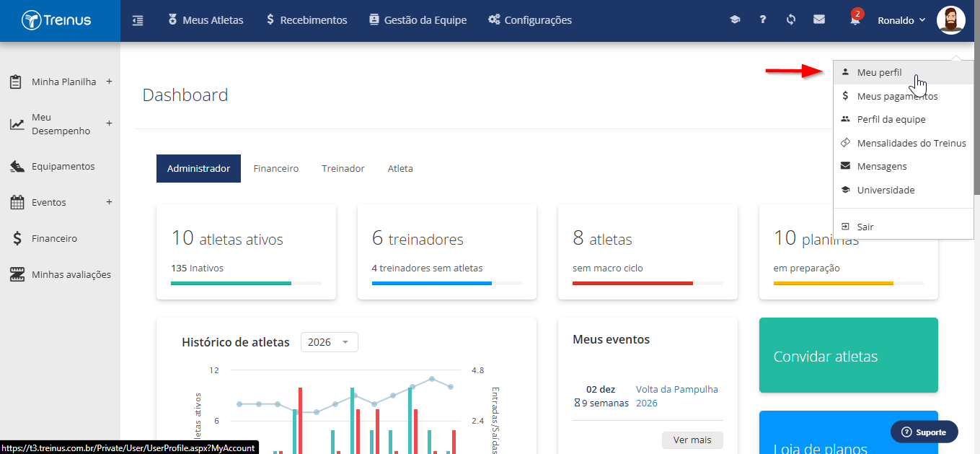This screenshot has width=980, height=454.
Task: Select Meus pagamentos from dropdown
Action: [903, 96]
